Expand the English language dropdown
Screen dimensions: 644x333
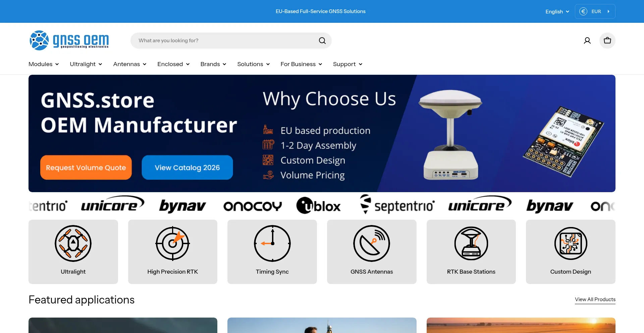557,11
